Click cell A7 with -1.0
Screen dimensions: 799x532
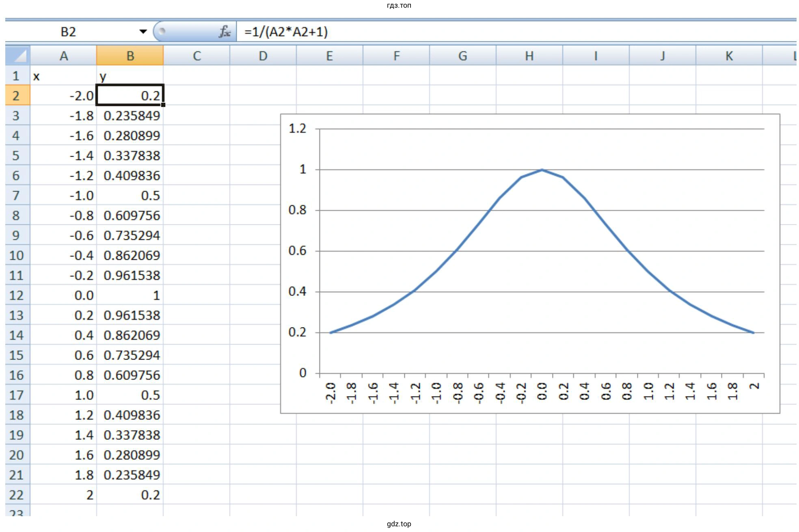pos(63,195)
